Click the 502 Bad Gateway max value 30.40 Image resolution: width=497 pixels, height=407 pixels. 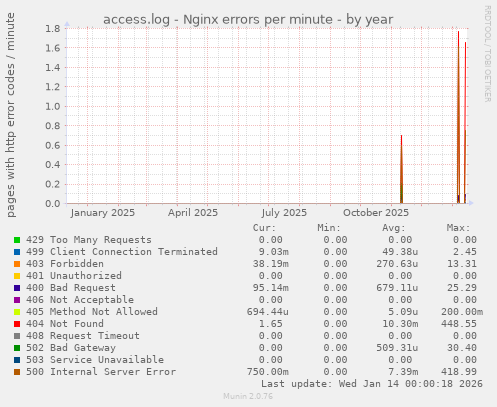[462, 348]
